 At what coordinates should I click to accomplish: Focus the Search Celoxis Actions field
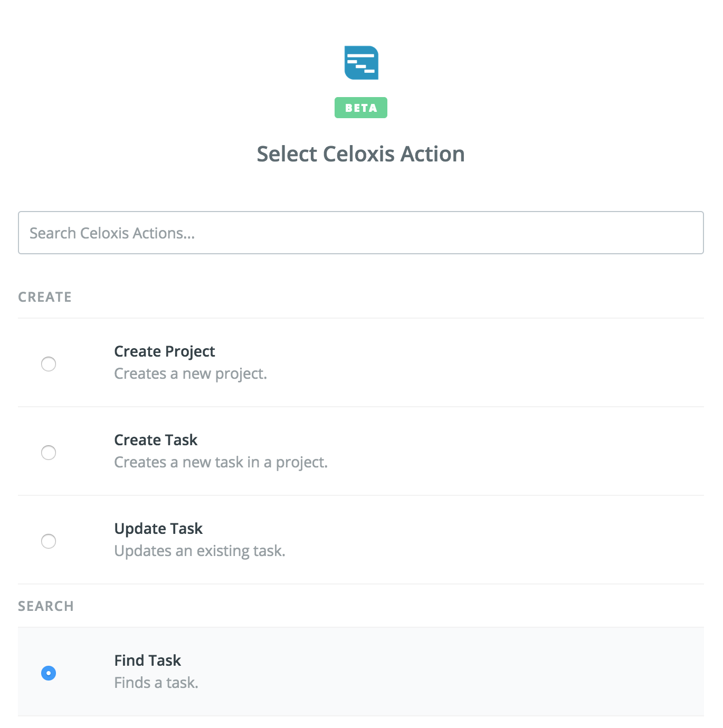point(361,233)
